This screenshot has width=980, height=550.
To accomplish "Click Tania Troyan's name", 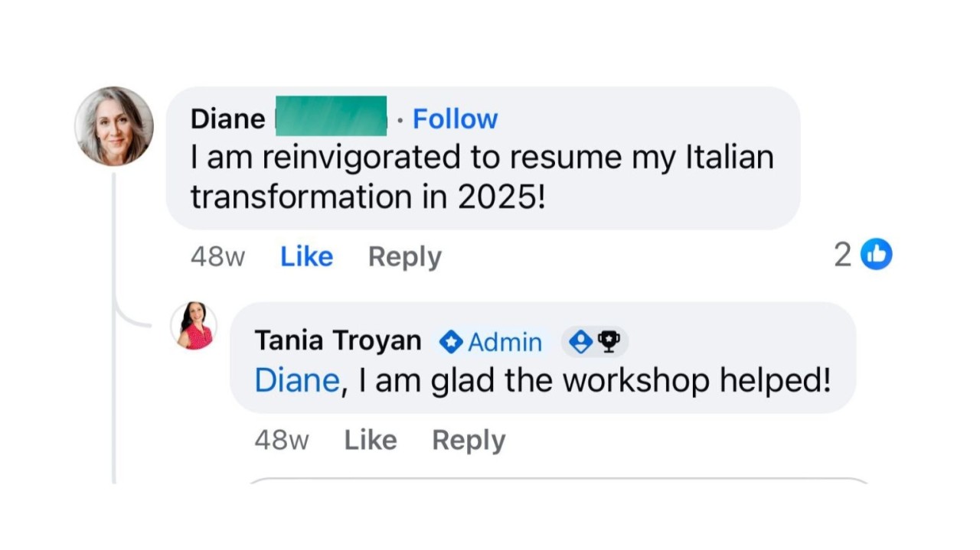I will 338,341.
